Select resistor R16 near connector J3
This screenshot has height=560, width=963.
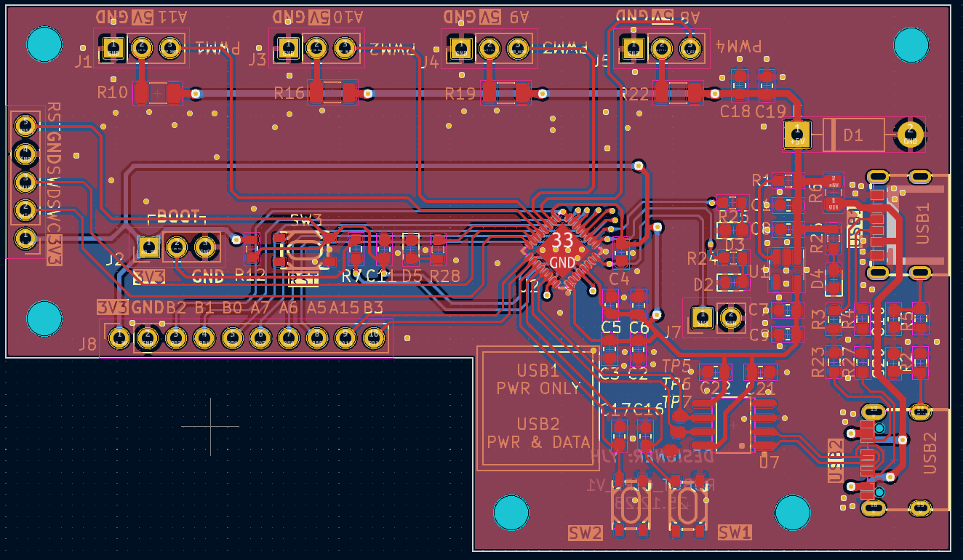click(x=332, y=93)
